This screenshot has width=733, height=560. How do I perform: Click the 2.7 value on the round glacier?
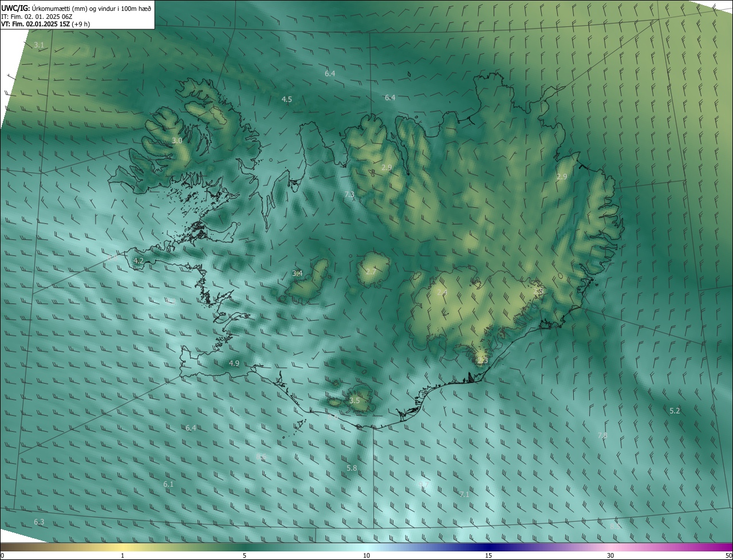coord(371,271)
